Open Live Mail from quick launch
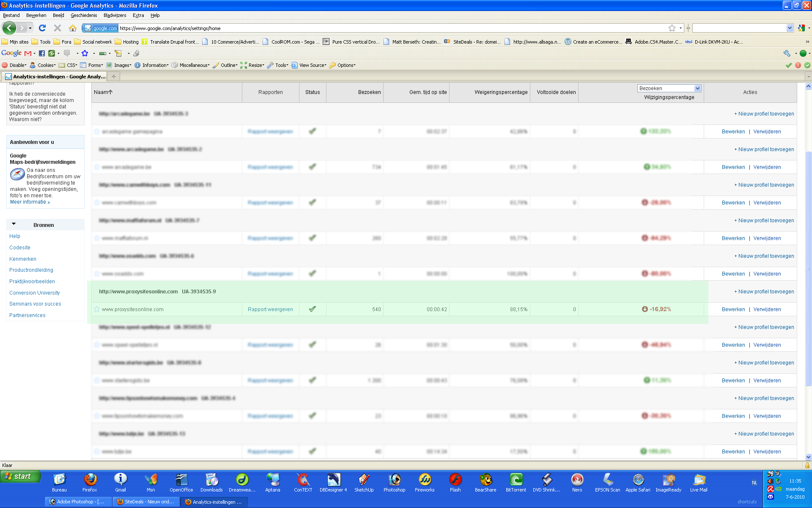 coord(699,483)
